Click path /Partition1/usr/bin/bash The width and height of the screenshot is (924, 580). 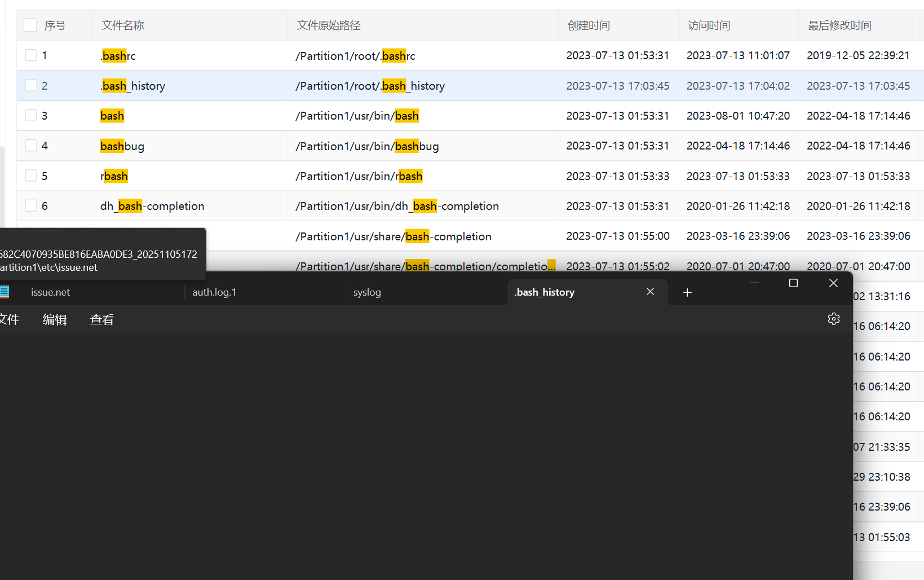point(357,116)
